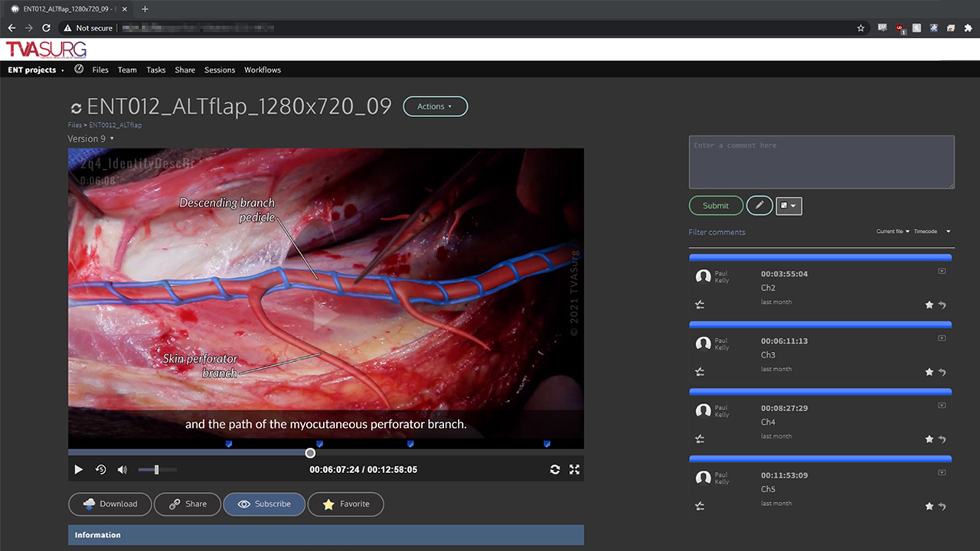
Task: Expand options arrow on Ch5 comment
Action: (x=942, y=473)
